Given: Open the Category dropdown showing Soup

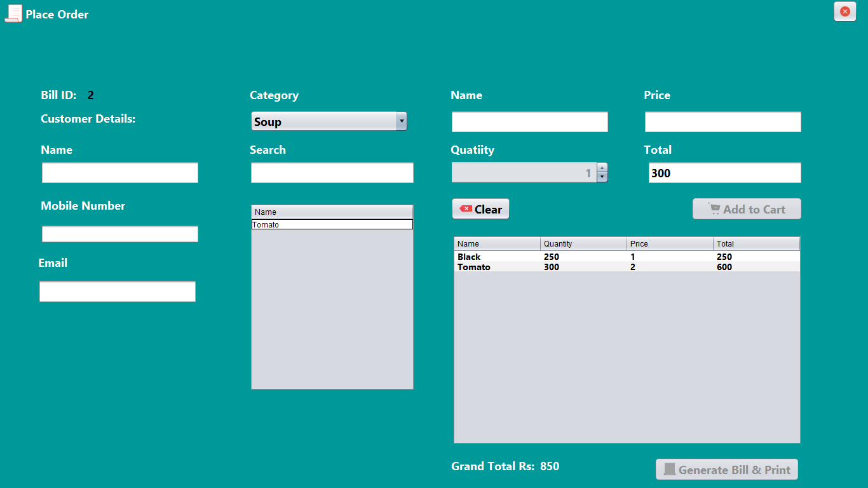Looking at the screenshot, I should pos(324,121).
